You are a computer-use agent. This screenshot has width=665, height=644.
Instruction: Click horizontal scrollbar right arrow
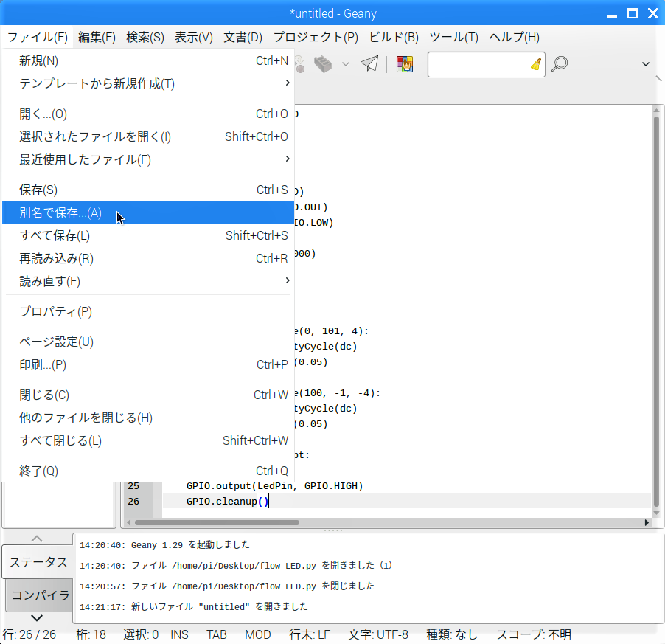coord(647,522)
